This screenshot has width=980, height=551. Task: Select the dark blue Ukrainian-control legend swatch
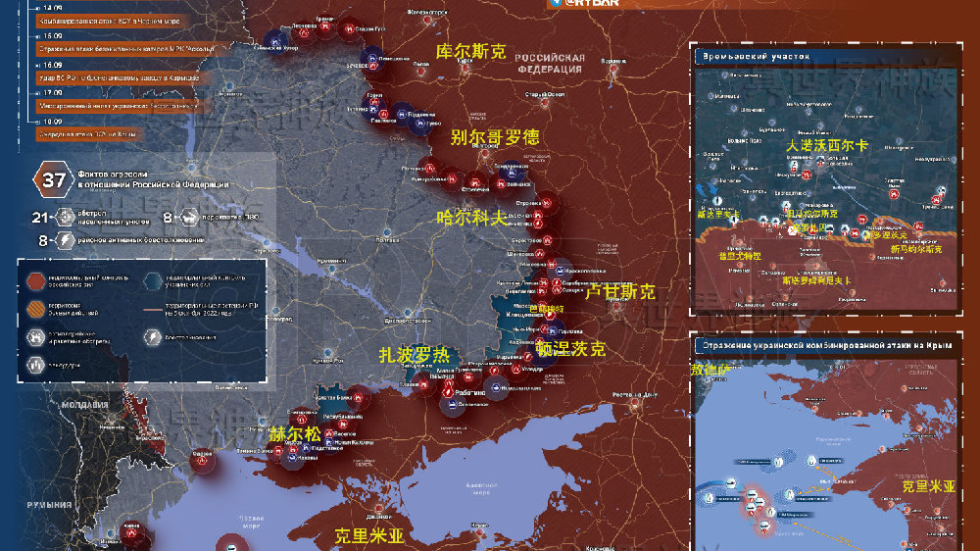tap(153, 280)
